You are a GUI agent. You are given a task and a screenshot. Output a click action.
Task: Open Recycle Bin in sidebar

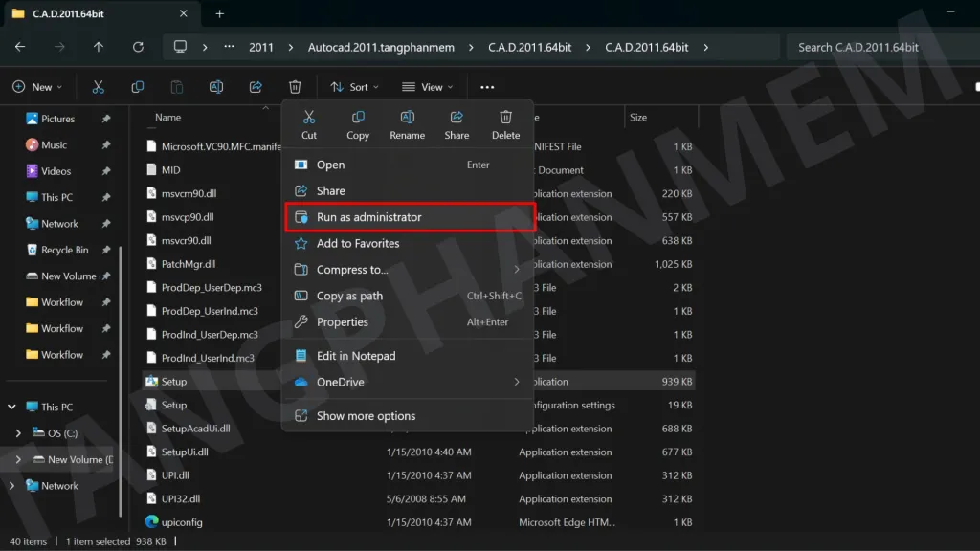pyautogui.click(x=64, y=250)
